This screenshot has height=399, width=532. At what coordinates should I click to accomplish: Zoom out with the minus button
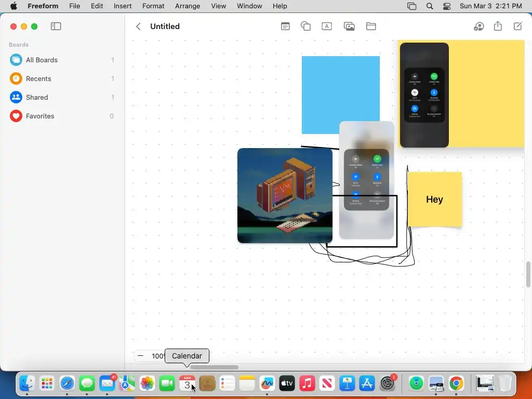[140, 356]
